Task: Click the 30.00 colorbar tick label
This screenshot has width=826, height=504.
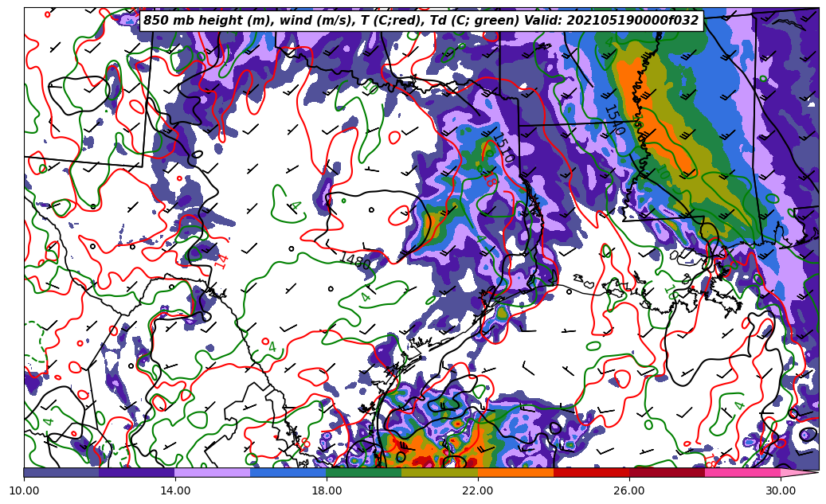Action: [x=780, y=490]
